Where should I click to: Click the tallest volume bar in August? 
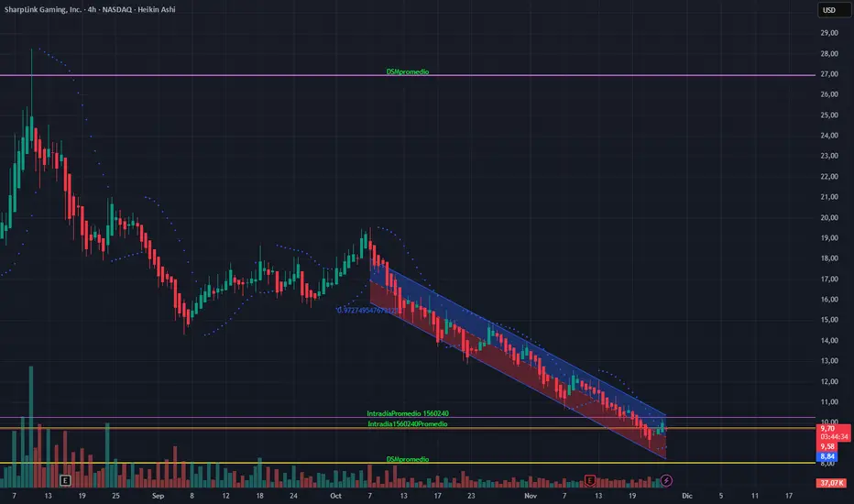[x=31, y=427]
